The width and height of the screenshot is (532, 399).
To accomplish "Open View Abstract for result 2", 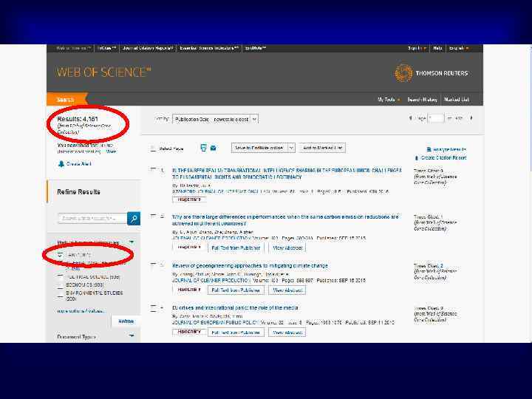I will tap(287, 248).
